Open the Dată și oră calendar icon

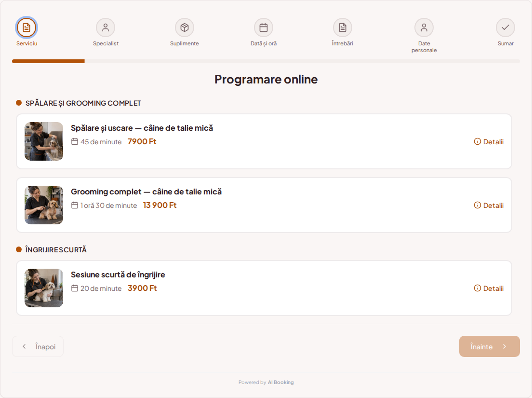point(264,27)
